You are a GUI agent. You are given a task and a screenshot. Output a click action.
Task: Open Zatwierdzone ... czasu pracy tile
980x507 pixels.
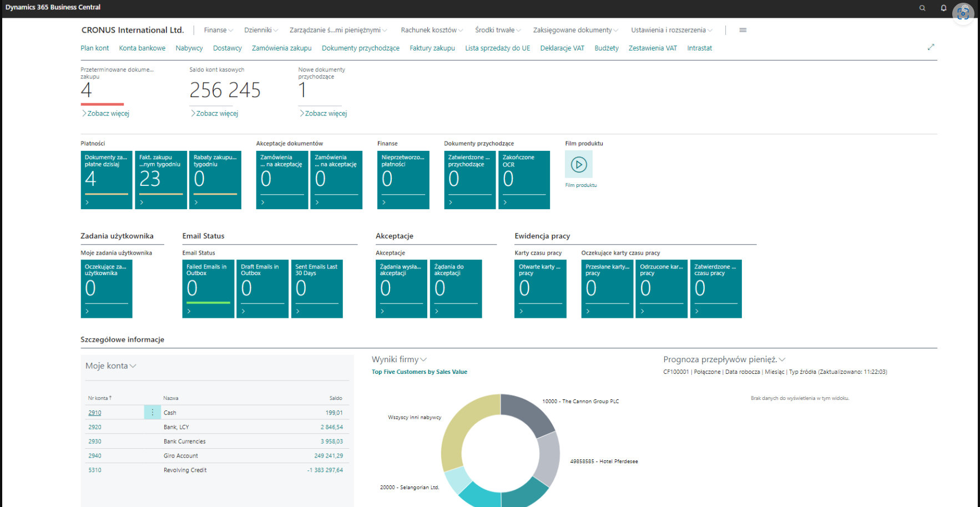click(x=716, y=289)
